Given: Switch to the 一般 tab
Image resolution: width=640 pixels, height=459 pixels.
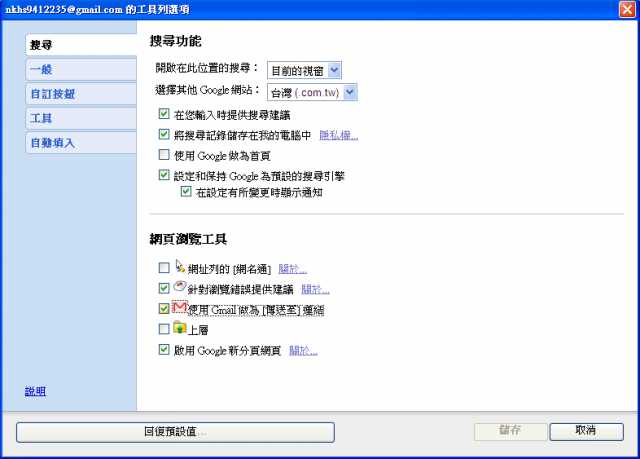Looking at the screenshot, I should pos(81,69).
